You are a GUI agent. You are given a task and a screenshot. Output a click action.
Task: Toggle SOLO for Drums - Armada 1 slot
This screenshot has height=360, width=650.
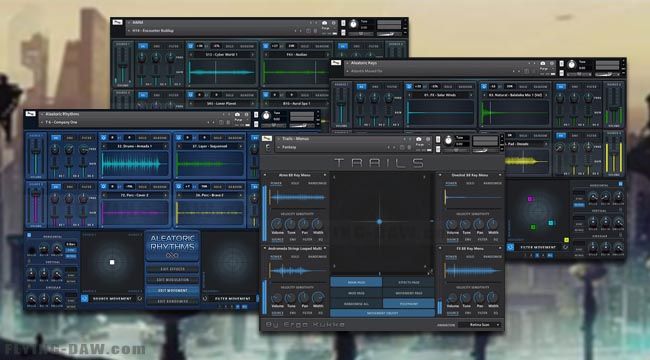click(142, 138)
